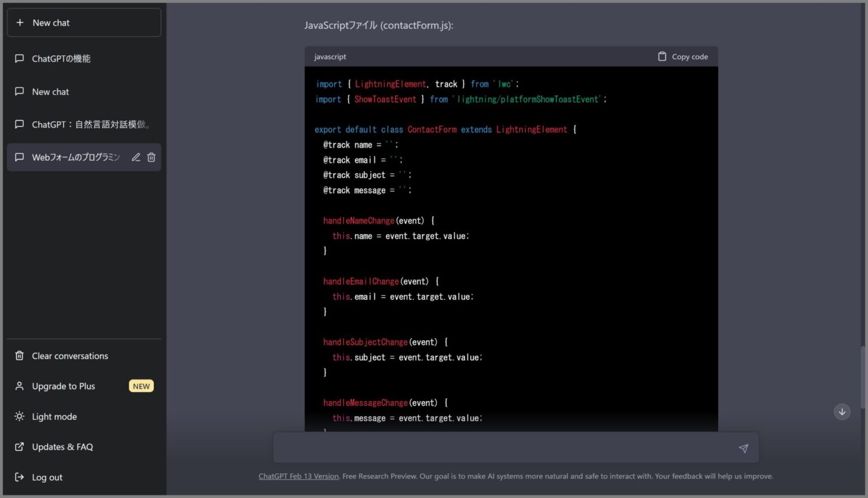Click the Updates & FAQ external link icon
Viewport: 868px width, 498px height.
[x=19, y=447]
